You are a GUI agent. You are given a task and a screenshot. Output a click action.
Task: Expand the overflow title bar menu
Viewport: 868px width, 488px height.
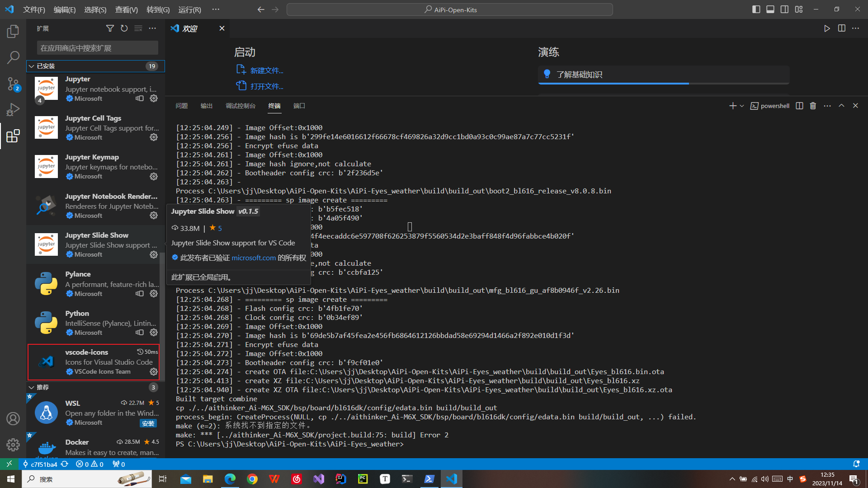pyautogui.click(x=216, y=9)
